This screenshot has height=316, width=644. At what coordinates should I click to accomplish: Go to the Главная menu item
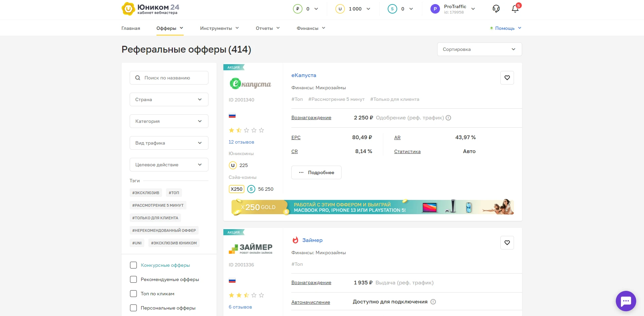pos(131,28)
